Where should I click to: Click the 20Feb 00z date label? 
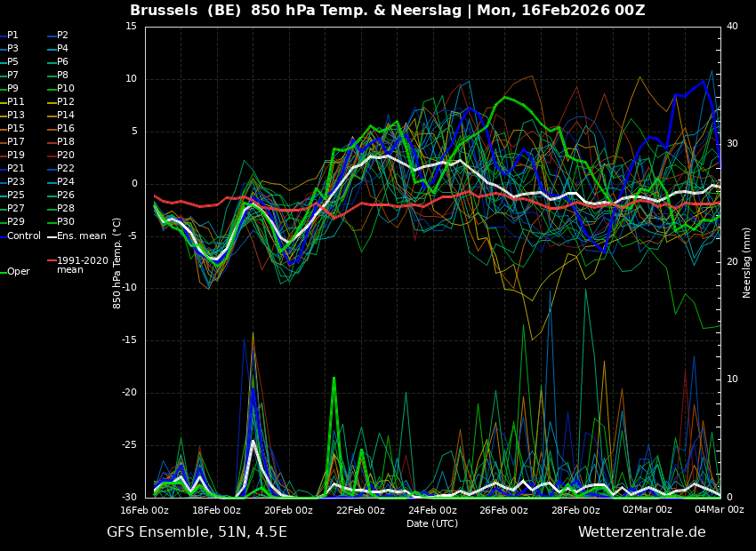[288, 510]
